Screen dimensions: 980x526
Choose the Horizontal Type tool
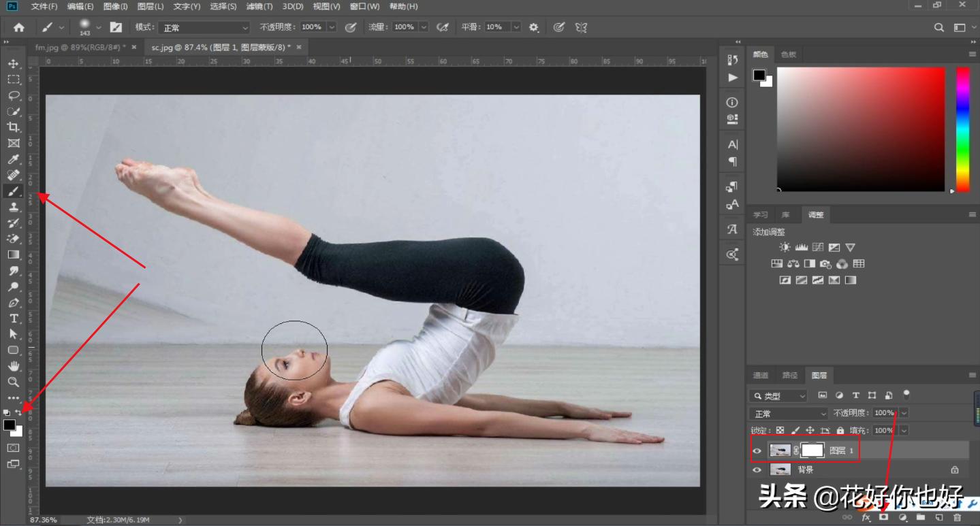13,318
